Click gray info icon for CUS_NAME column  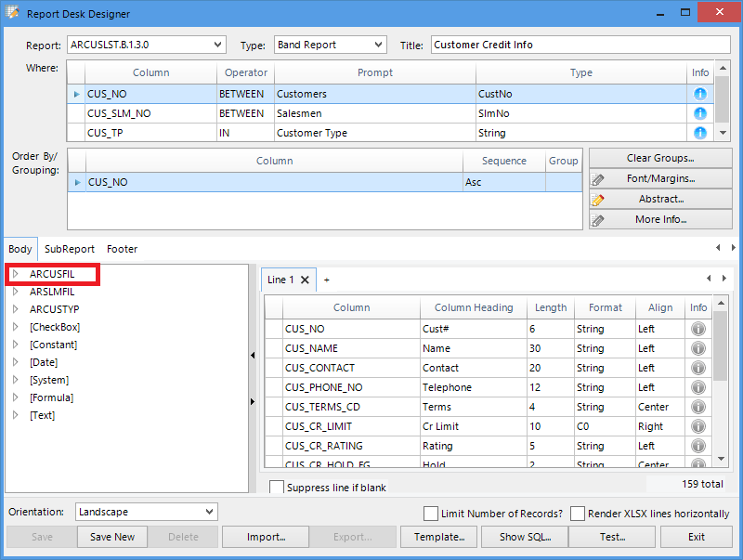(697, 348)
